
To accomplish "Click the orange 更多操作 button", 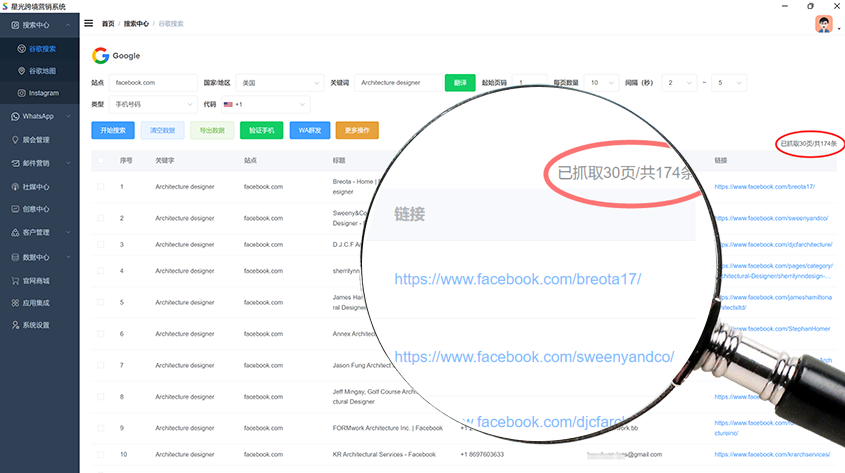I will (x=357, y=130).
